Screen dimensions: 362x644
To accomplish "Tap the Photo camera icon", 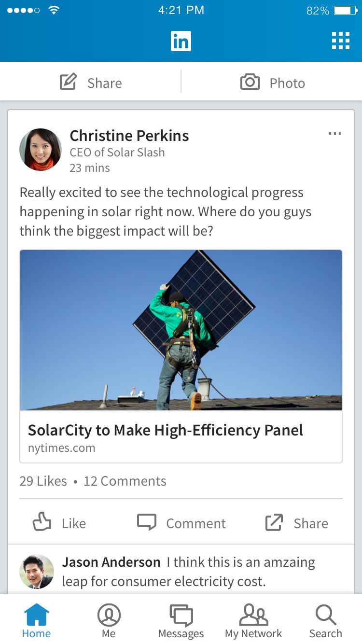I will pos(250,83).
